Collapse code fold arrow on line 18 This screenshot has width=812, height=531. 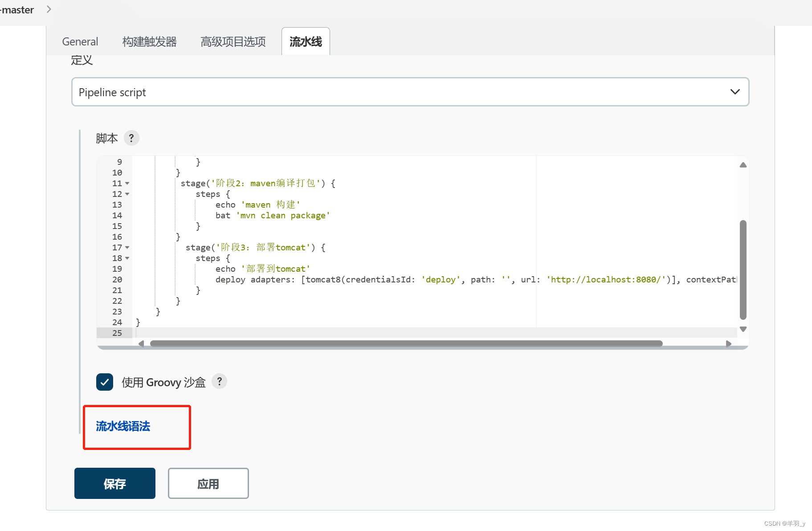127,258
